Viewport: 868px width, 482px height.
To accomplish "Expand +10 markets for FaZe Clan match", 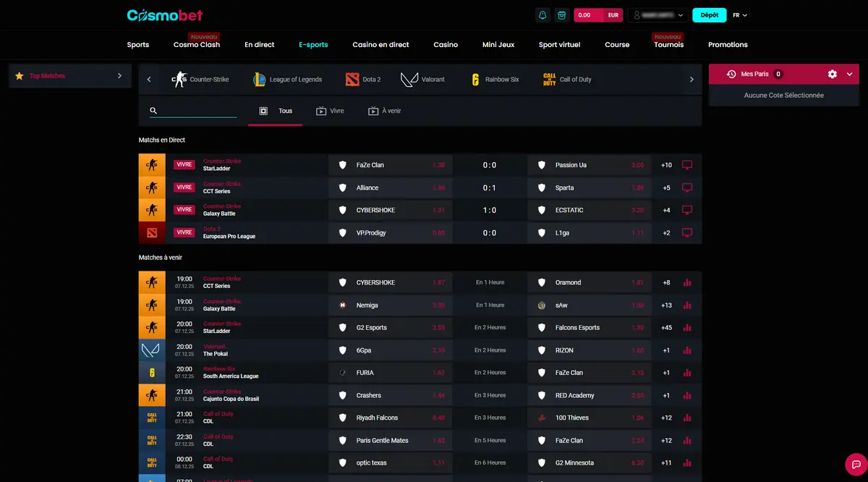I will click(666, 165).
